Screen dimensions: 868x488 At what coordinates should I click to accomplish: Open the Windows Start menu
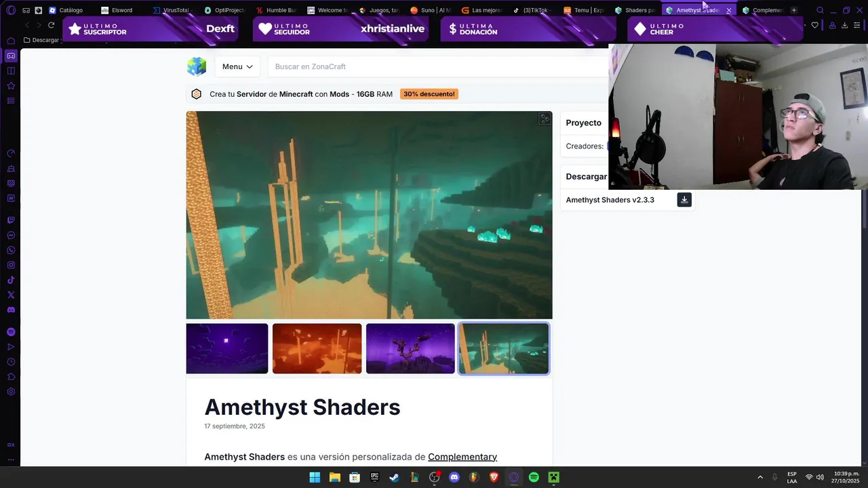[x=315, y=477]
